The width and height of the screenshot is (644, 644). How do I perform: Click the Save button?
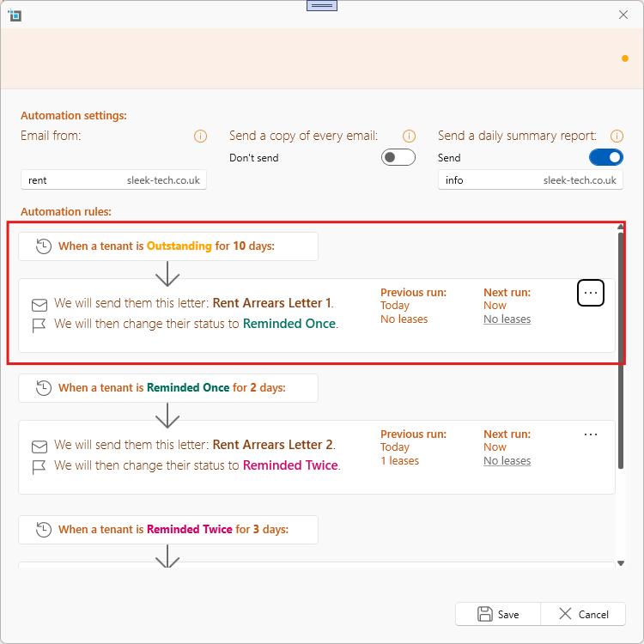498,615
